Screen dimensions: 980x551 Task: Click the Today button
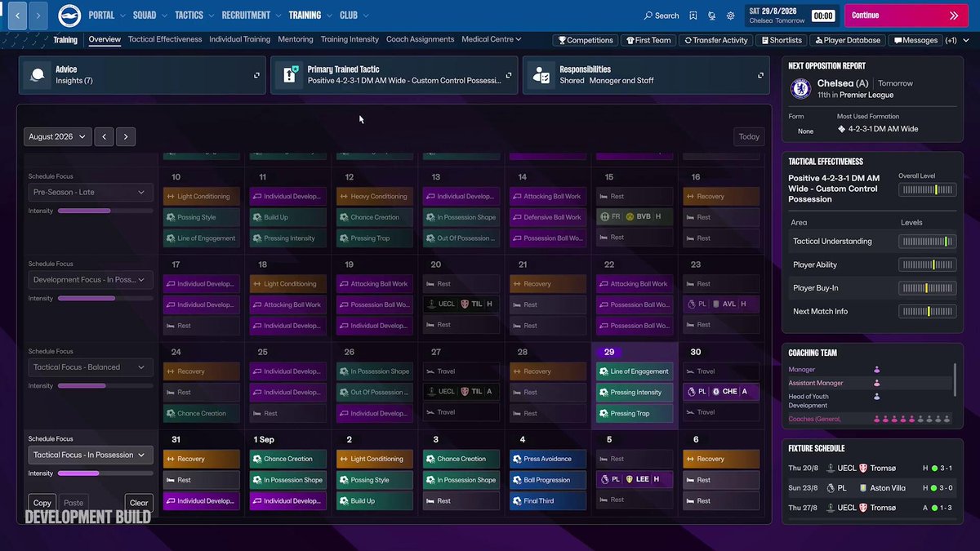tap(749, 137)
